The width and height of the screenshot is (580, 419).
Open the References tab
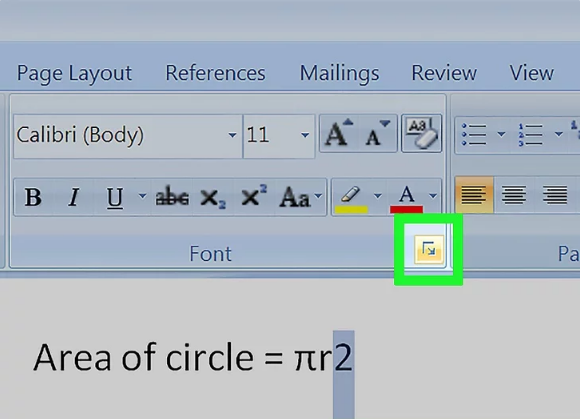pos(215,73)
